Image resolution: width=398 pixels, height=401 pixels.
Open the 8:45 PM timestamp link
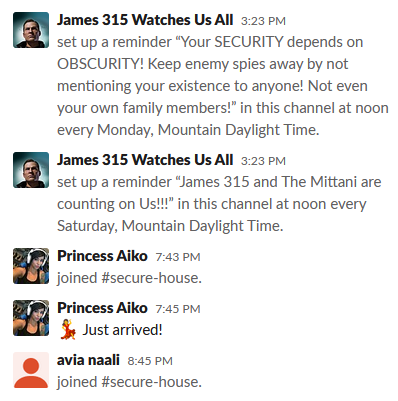click(x=150, y=361)
